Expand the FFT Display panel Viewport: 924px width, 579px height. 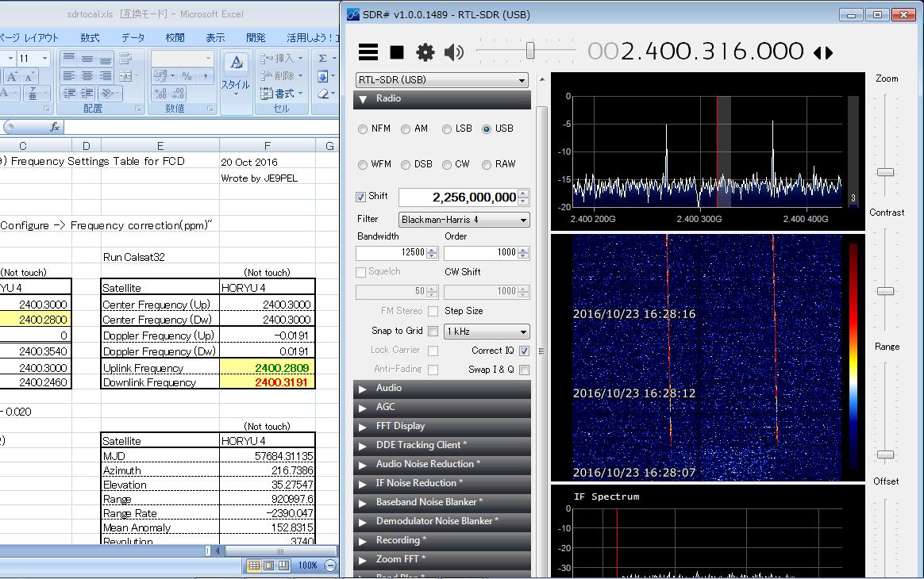pos(442,426)
